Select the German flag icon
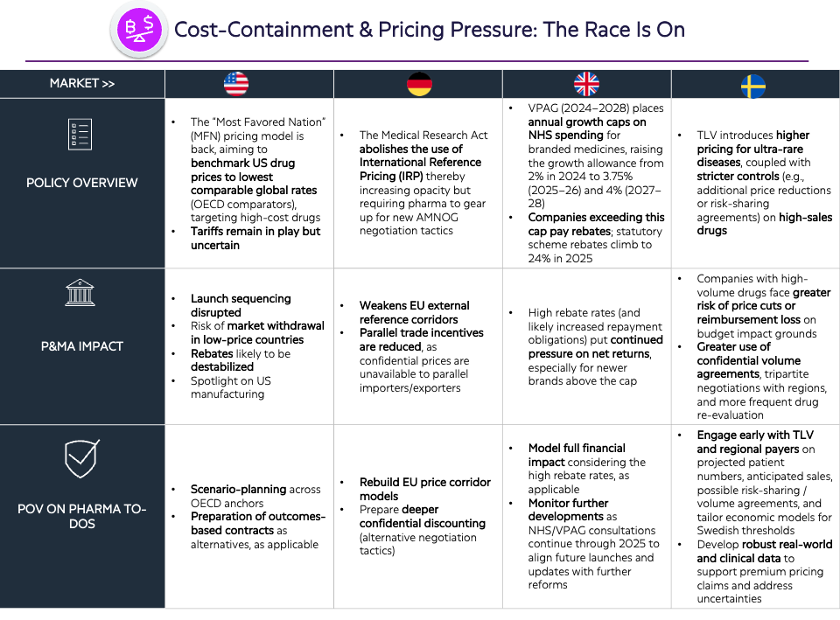 click(419, 84)
